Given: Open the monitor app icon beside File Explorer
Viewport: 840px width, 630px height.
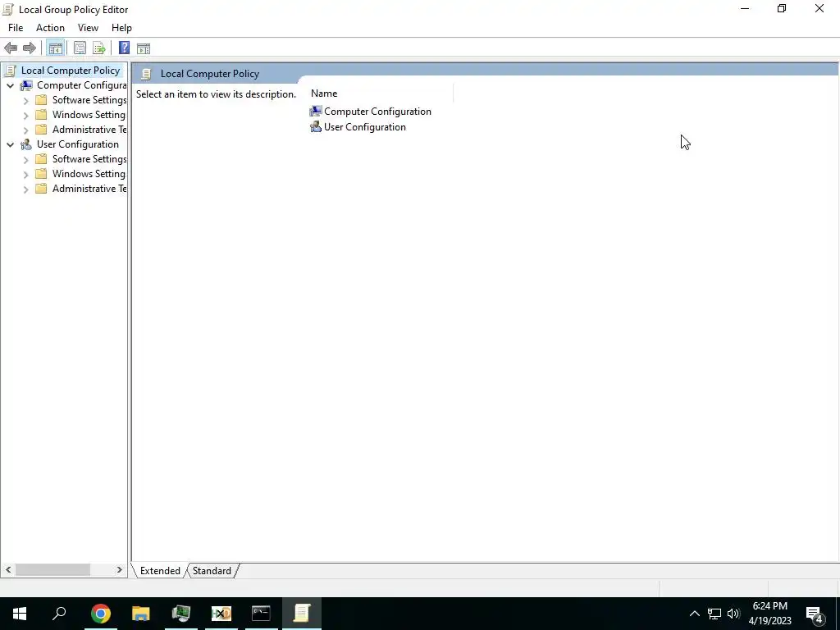Looking at the screenshot, I should (181, 614).
